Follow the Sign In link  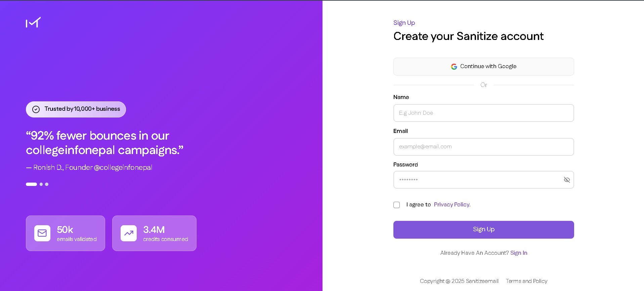coord(519,253)
